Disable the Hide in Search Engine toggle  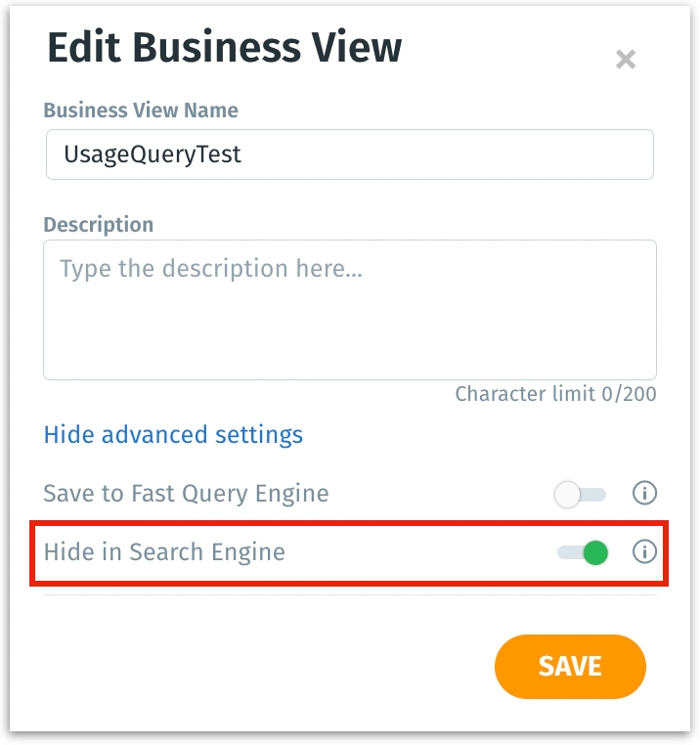[583, 553]
